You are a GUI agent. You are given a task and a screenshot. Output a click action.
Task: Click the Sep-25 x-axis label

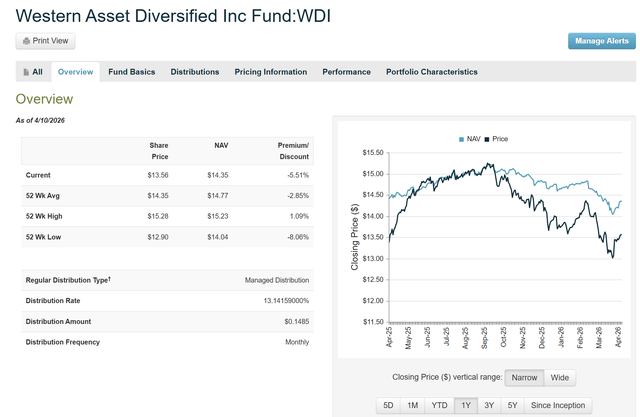(x=484, y=338)
